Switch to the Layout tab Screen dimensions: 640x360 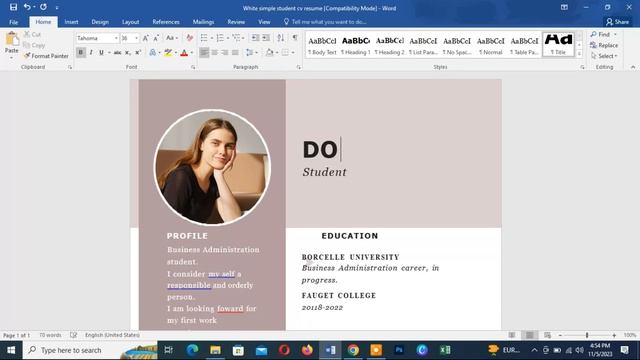pyautogui.click(x=131, y=22)
